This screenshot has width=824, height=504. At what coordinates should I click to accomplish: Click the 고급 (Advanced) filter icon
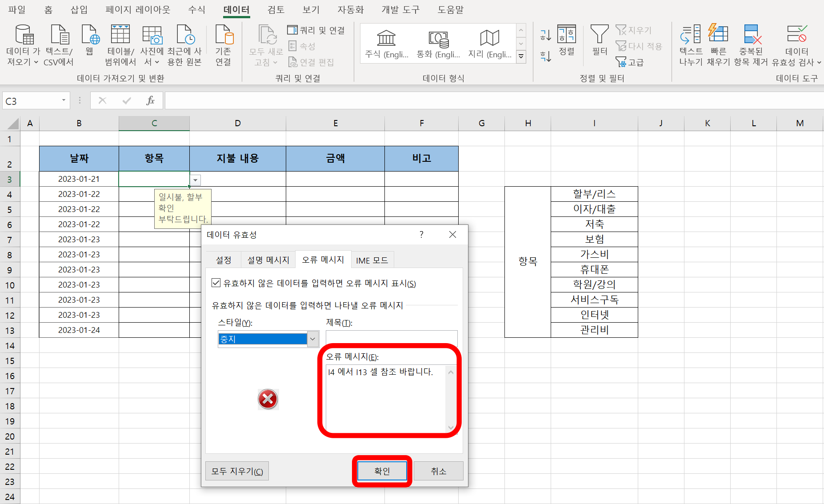(x=630, y=62)
